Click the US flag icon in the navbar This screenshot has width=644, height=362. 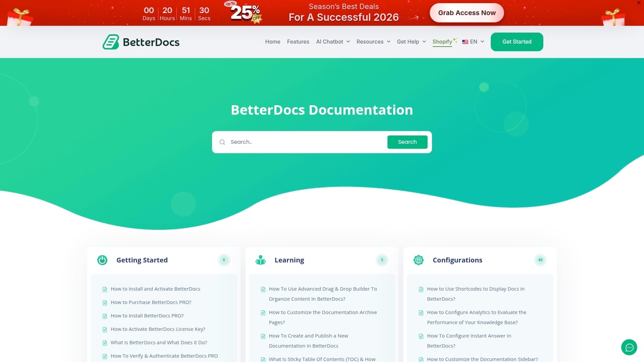click(x=465, y=42)
